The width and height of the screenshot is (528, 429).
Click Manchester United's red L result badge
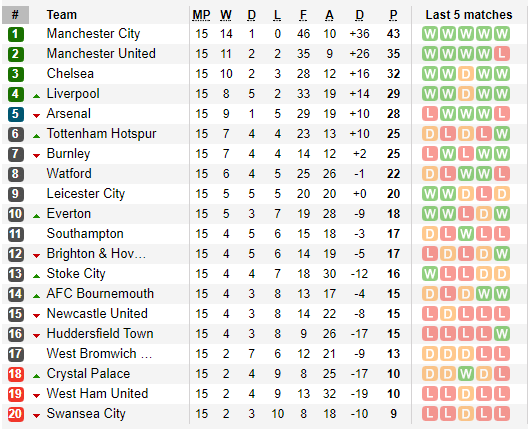[502, 54]
